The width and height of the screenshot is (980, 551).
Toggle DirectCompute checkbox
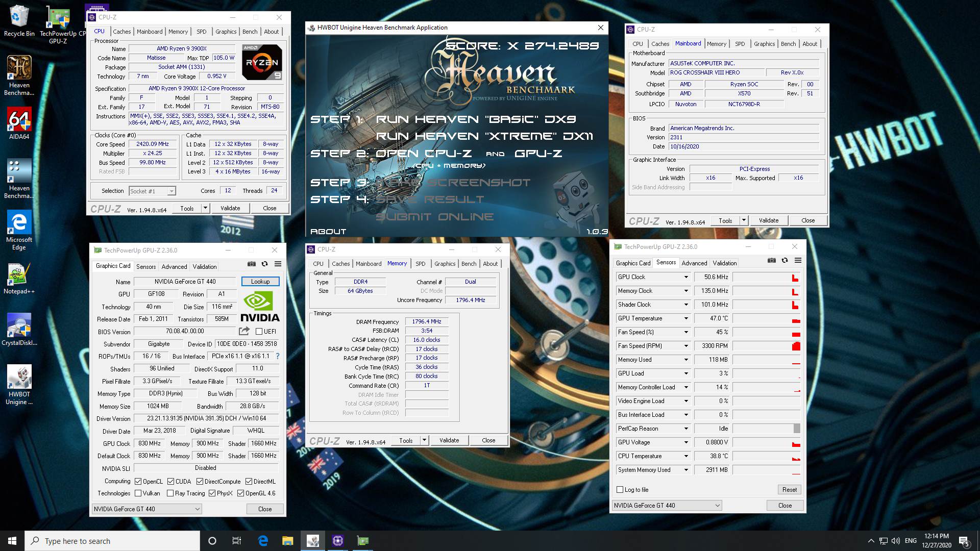pos(200,482)
